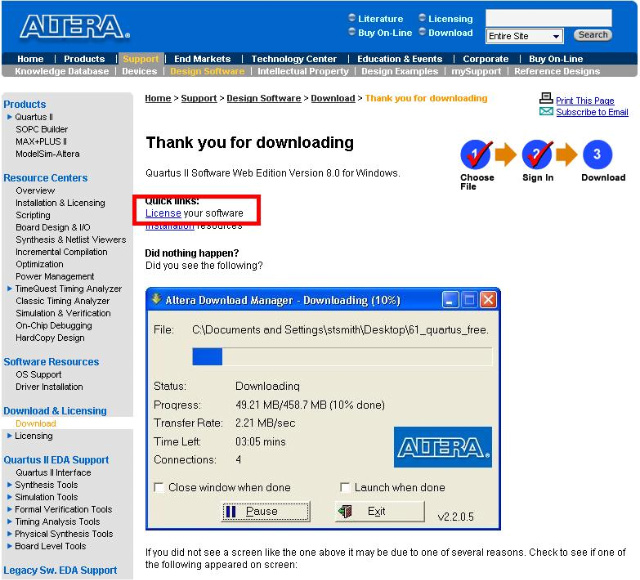Image resolution: width=640 pixels, height=580 pixels.
Task: Expand Board Level Tools arrow
Action: (x=9, y=546)
